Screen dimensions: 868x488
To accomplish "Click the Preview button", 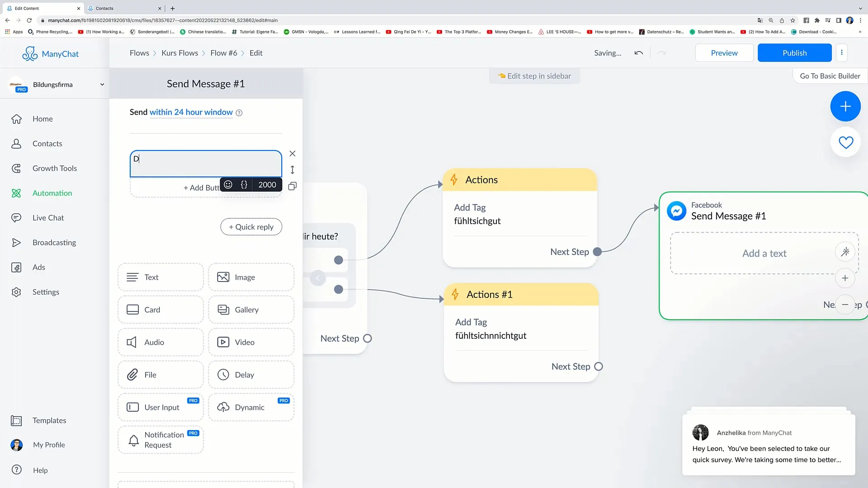I will [x=724, y=53].
